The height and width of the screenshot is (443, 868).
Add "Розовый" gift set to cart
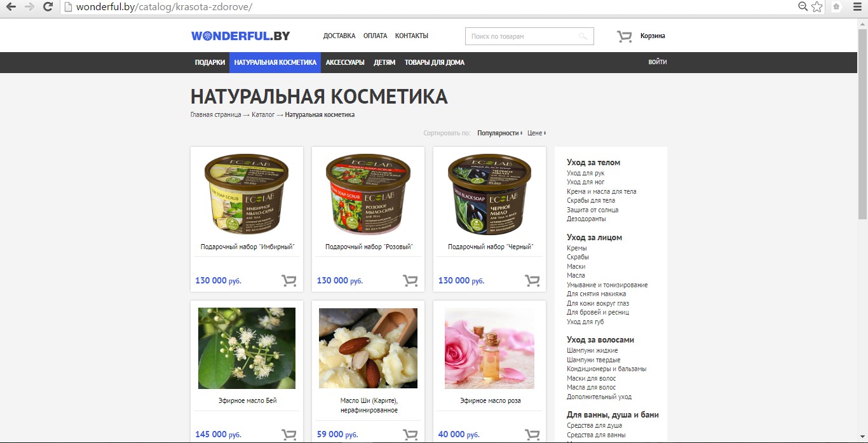click(x=410, y=280)
